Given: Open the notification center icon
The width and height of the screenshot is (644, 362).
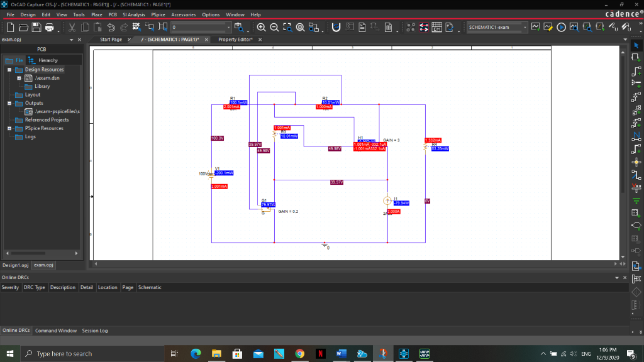Looking at the screenshot, I should tap(631, 353).
